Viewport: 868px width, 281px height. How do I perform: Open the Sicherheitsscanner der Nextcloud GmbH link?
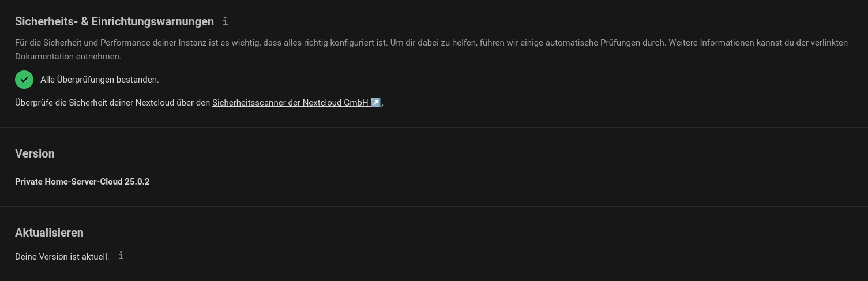point(296,103)
